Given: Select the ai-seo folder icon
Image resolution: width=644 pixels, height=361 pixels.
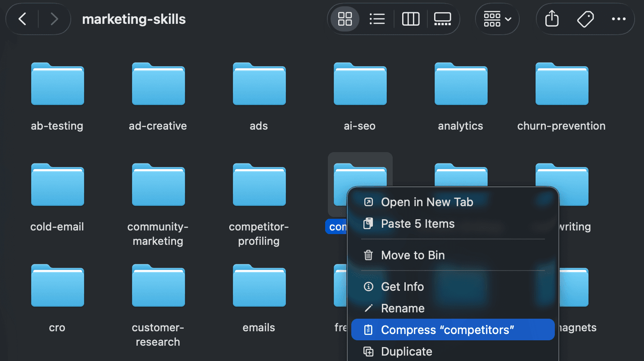Looking at the screenshot, I should (360, 84).
